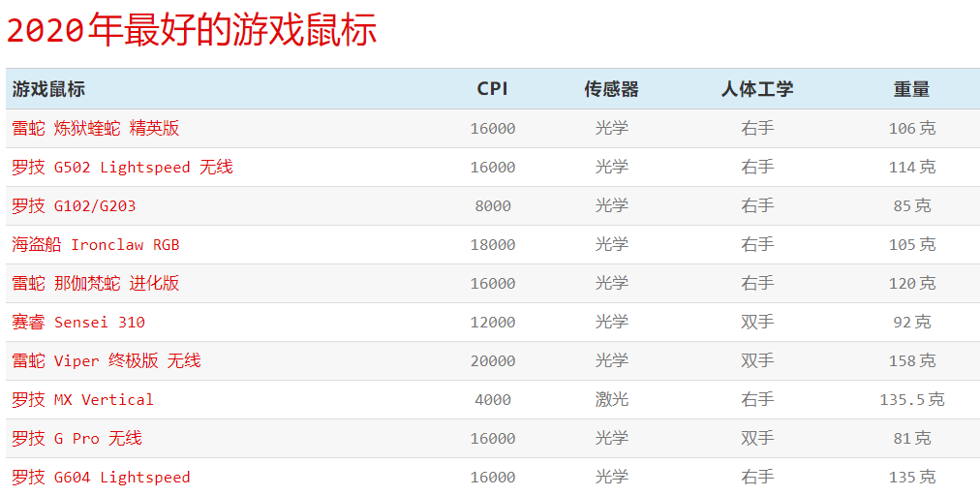Click the 人体工学 column header
Screen dimensions: 980x496
(x=757, y=89)
